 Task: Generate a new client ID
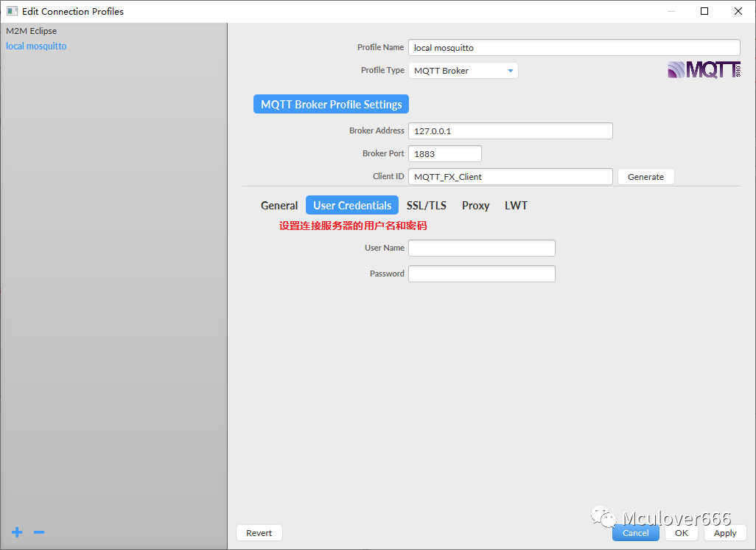[x=645, y=177]
